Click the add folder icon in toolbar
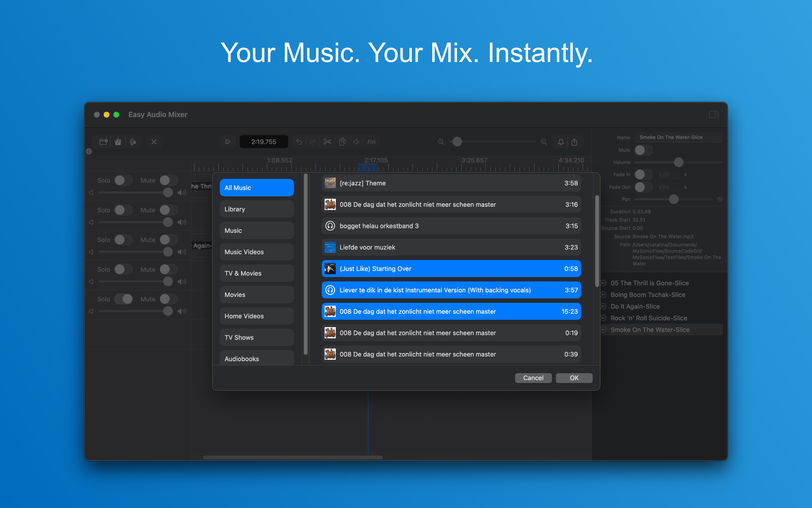812x508 pixels. click(x=103, y=142)
